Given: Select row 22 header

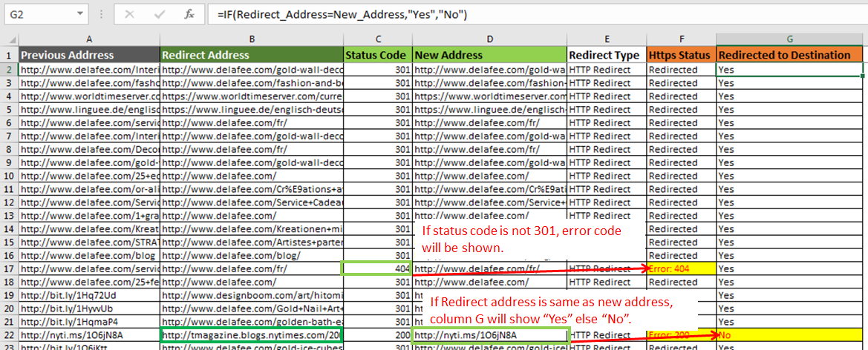Looking at the screenshot, I should [x=10, y=335].
